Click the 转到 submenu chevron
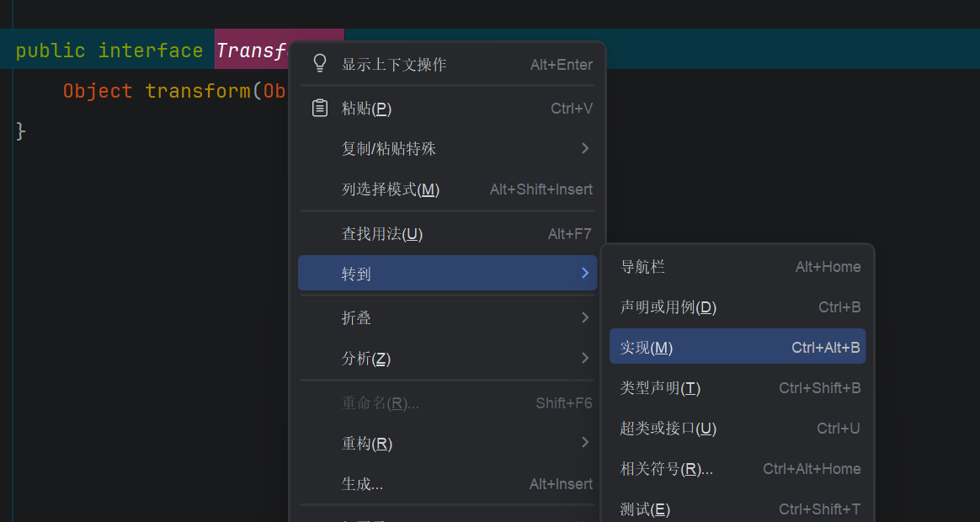This screenshot has width=980, height=522. [x=585, y=273]
